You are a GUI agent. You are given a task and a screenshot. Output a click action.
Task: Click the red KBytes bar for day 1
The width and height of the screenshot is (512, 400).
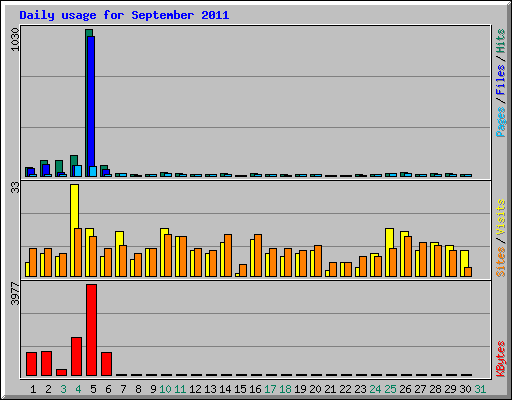point(31,364)
